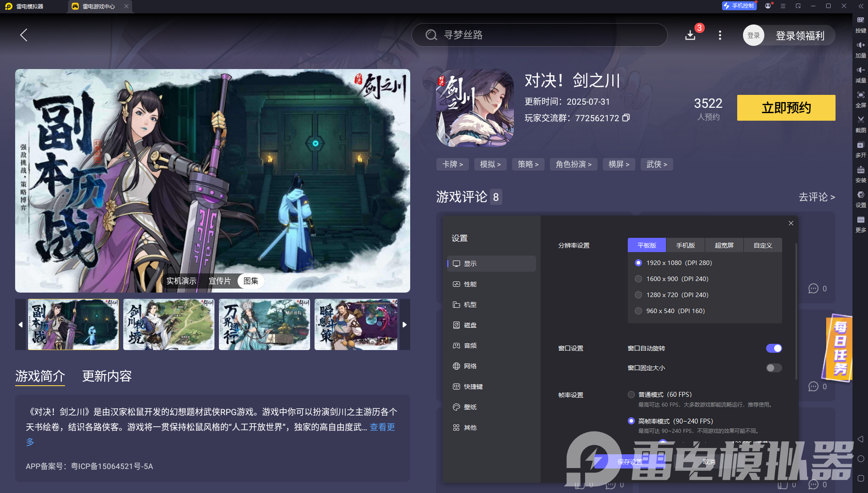Switch to the 手机版 resolution tab

(x=685, y=245)
